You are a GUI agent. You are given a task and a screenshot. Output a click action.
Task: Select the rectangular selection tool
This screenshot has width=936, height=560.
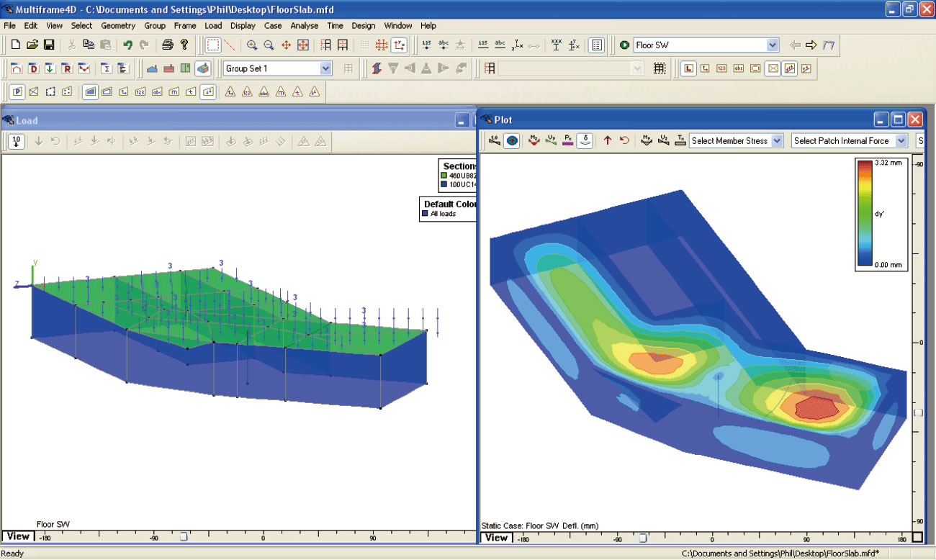(x=213, y=45)
